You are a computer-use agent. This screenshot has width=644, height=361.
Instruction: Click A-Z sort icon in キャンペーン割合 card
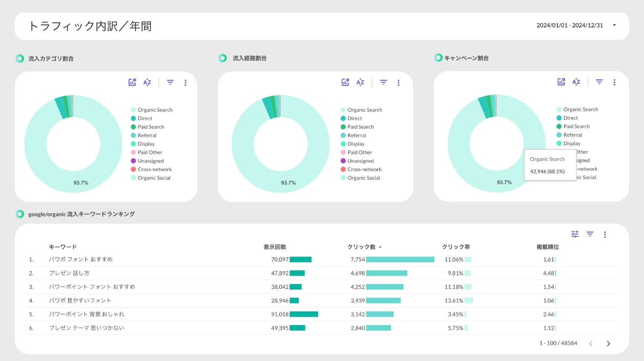[x=576, y=82]
